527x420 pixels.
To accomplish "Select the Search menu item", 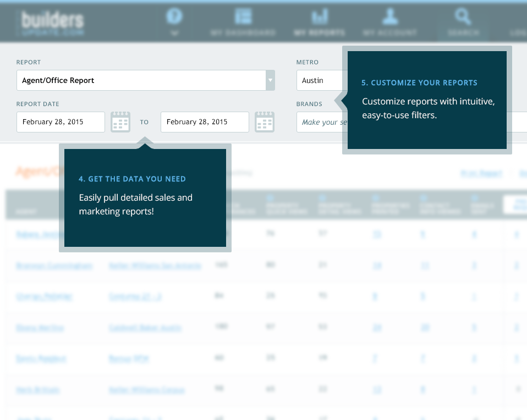I will 463,22.
